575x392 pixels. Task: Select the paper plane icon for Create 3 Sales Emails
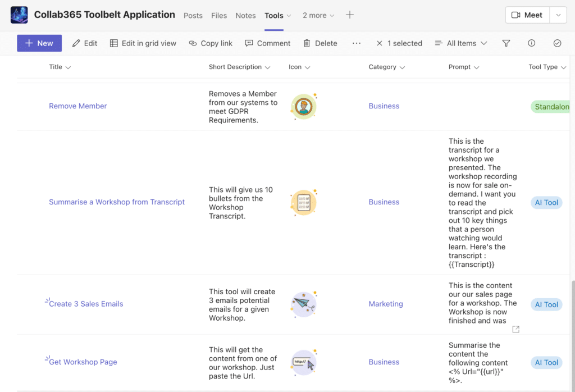coord(303,304)
